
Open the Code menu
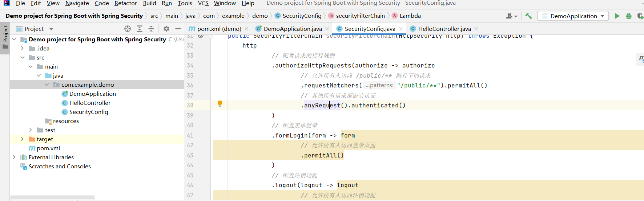tap(102, 3)
